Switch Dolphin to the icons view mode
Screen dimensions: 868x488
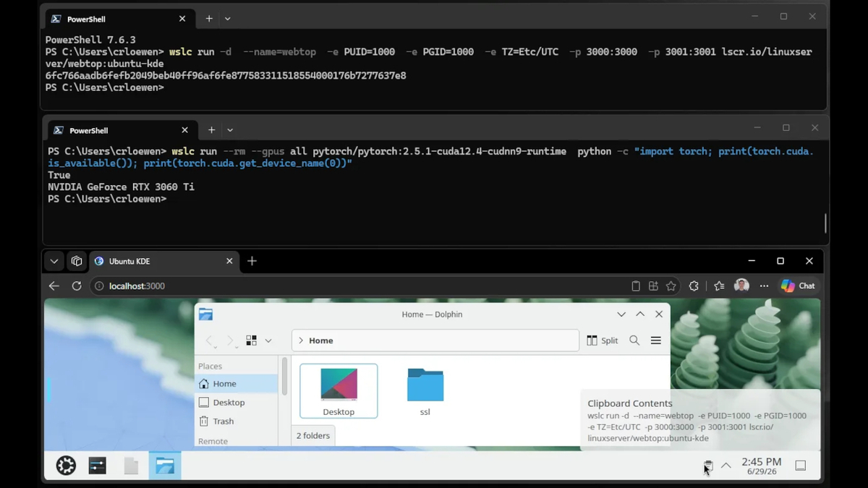click(x=252, y=341)
